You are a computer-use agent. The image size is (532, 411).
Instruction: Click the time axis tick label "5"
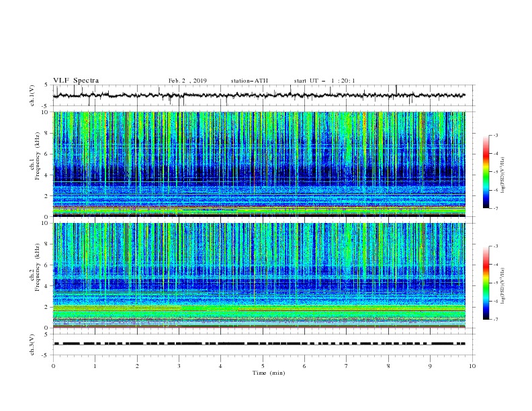tap(263, 366)
